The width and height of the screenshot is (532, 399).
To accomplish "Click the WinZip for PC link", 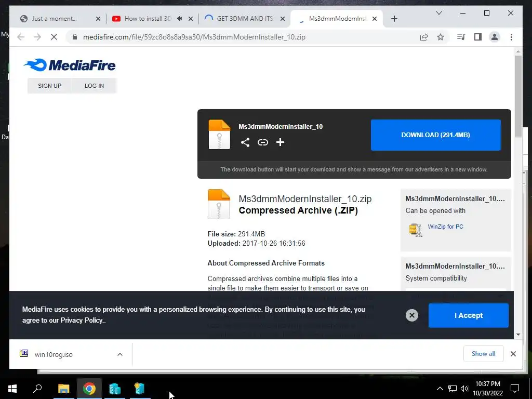I will 445,227.
